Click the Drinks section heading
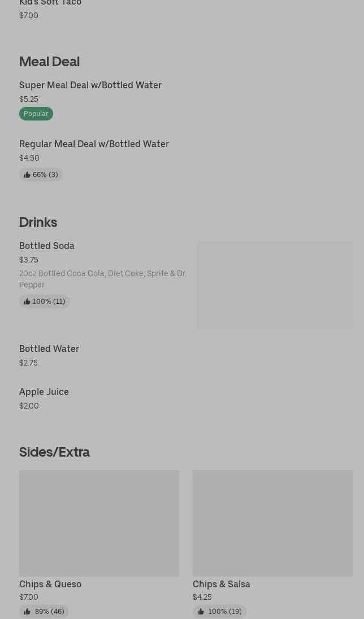The height and width of the screenshot is (619, 364). pos(38,222)
